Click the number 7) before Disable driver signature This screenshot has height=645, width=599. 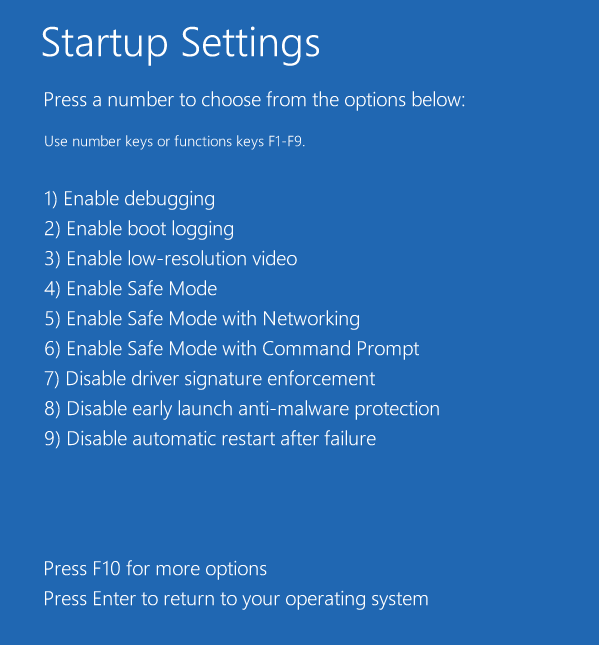(x=52, y=379)
